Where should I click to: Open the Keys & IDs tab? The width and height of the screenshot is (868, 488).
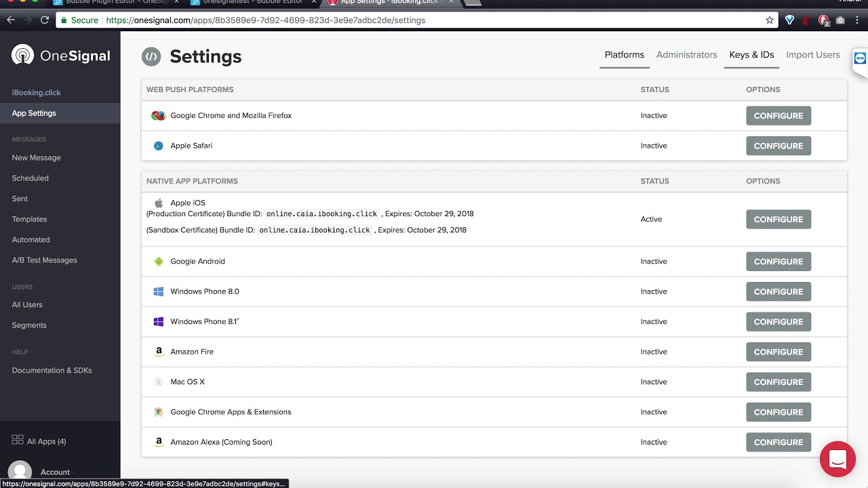click(751, 55)
